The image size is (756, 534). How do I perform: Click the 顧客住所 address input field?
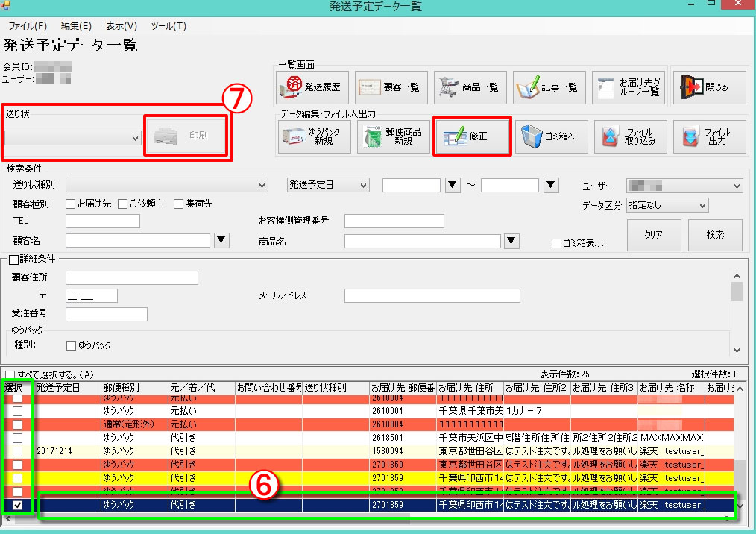[131, 277]
